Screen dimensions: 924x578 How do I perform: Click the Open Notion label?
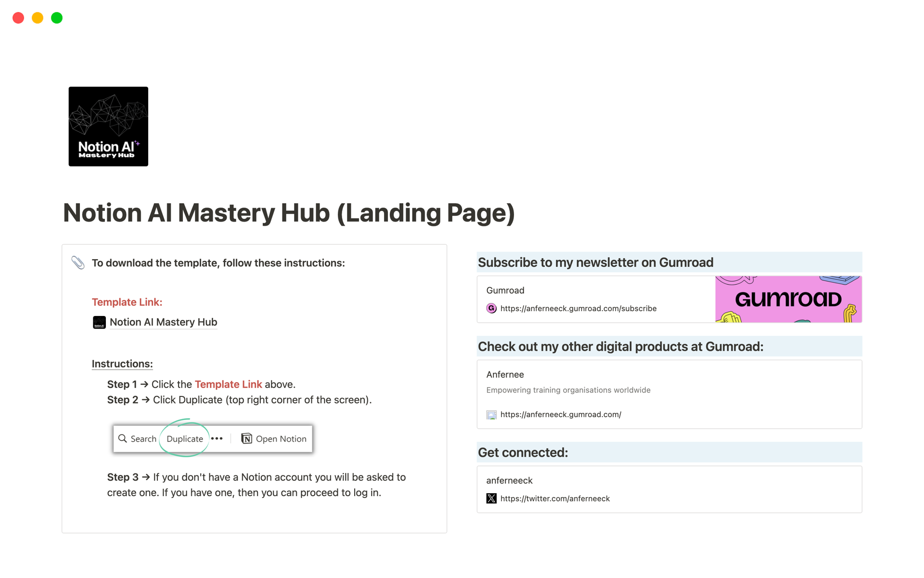(281, 439)
